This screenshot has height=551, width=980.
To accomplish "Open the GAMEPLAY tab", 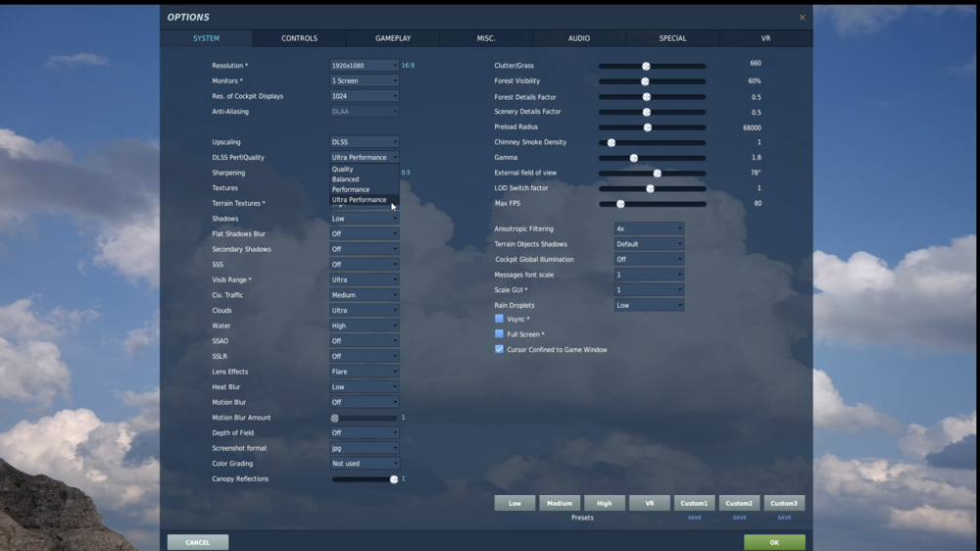I will [x=393, y=38].
